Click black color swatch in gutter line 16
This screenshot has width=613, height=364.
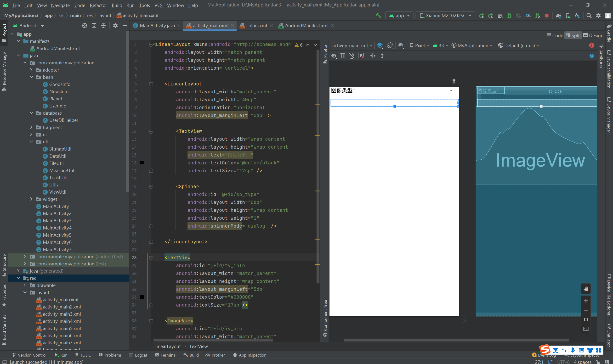[142, 163]
